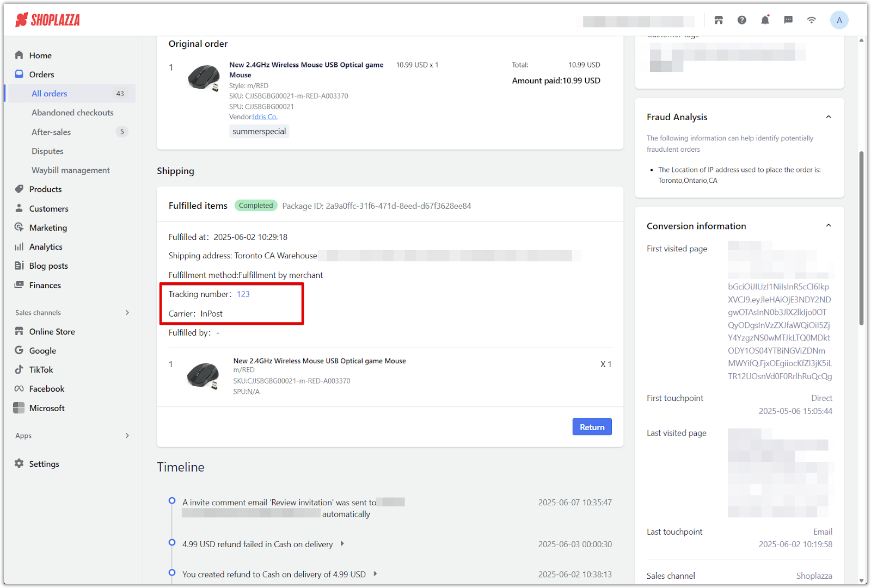Click the Finances icon
This screenshot has height=588, width=871.
click(19, 284)
